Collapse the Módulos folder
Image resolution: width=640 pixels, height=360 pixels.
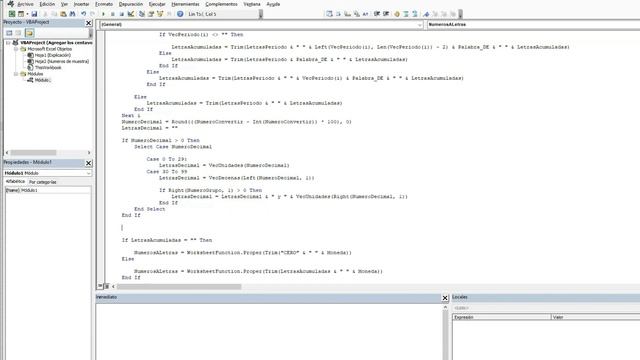click(x=16, y=74)
